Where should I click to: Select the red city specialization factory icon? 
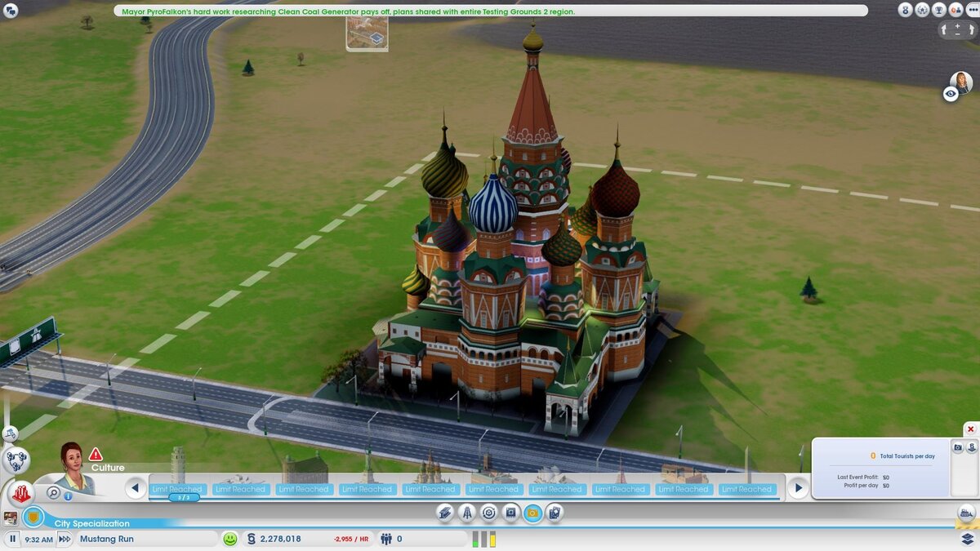[21, 493]
